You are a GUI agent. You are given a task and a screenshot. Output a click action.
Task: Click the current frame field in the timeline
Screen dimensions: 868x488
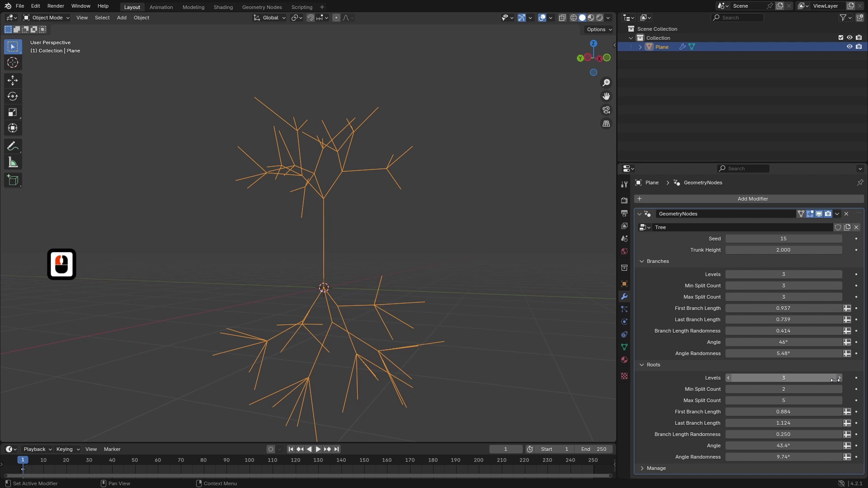[x=505, y=449]
